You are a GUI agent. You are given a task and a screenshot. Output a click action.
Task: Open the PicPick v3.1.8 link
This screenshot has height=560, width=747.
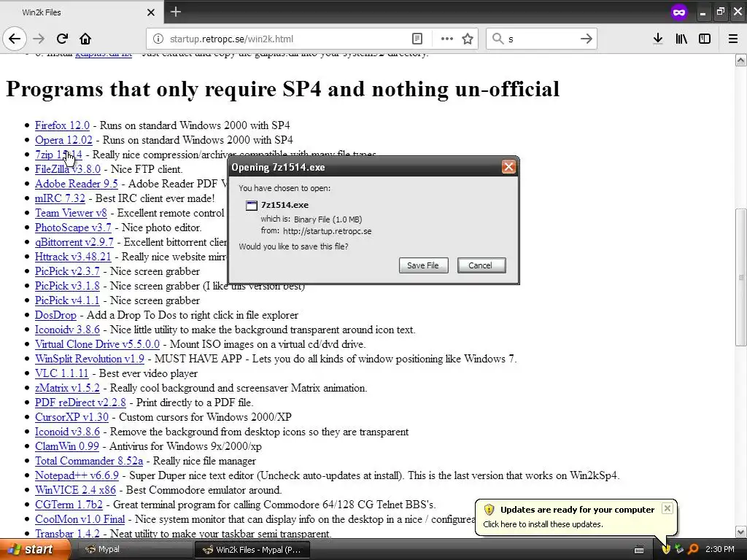[x=67, y=286]
